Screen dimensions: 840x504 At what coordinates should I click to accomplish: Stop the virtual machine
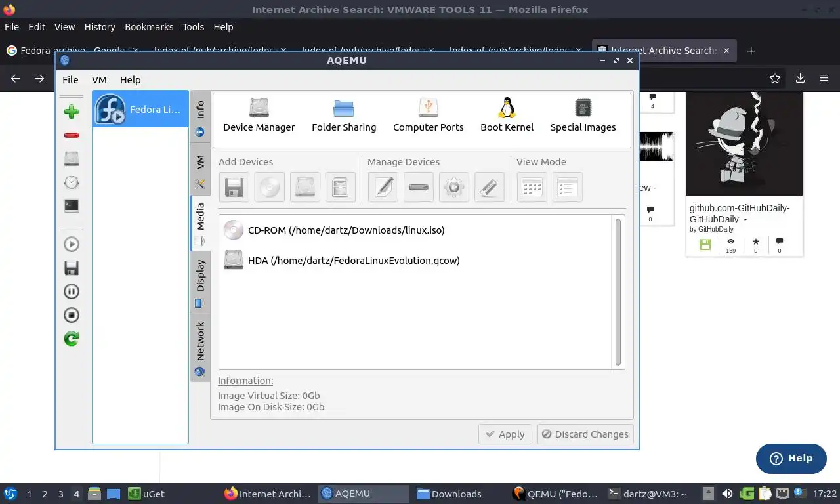coord(72,315)
